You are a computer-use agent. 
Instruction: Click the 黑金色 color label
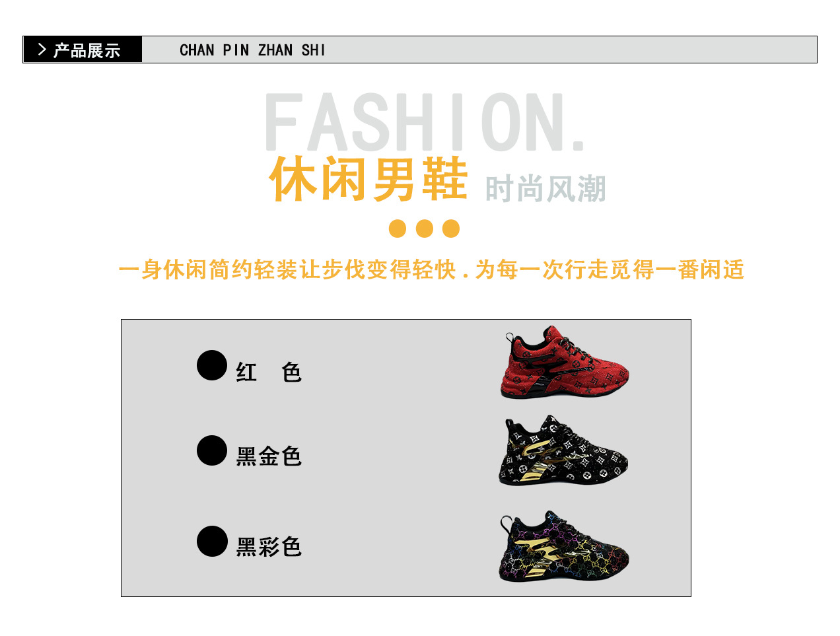[269, 456]
